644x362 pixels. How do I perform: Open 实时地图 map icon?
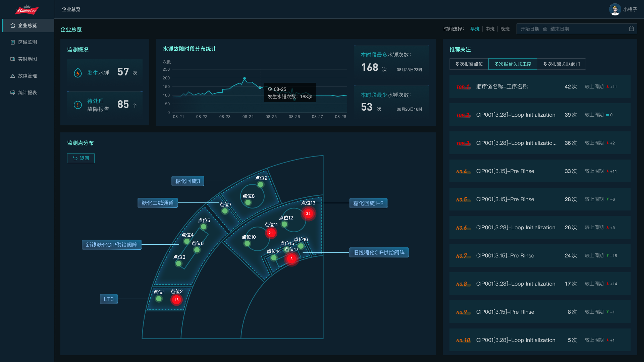tap(13, 59)
